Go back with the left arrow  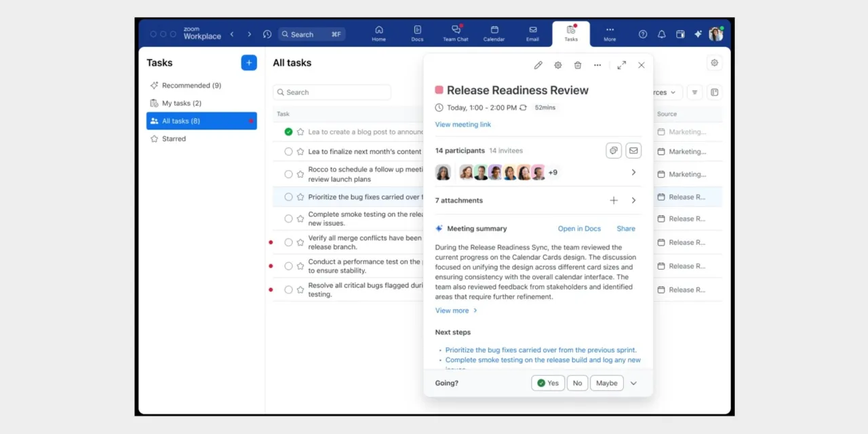click(232, 34)
